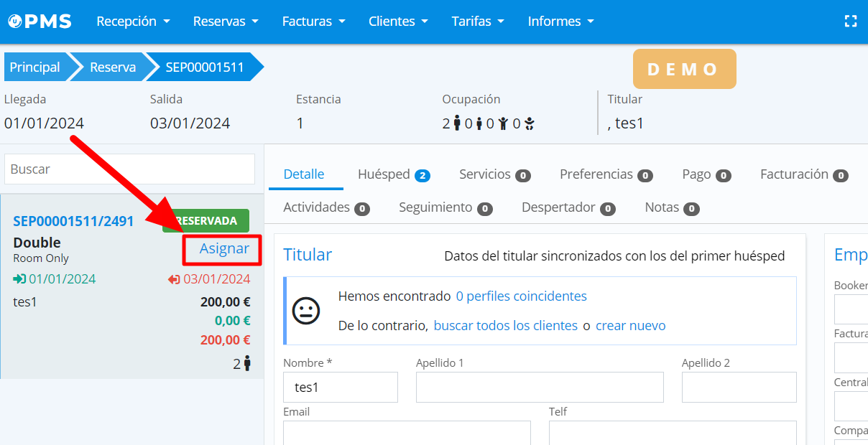Screen dimensions: 868x445
Task: Click the crear nuevo link
Action: [630, 326]
